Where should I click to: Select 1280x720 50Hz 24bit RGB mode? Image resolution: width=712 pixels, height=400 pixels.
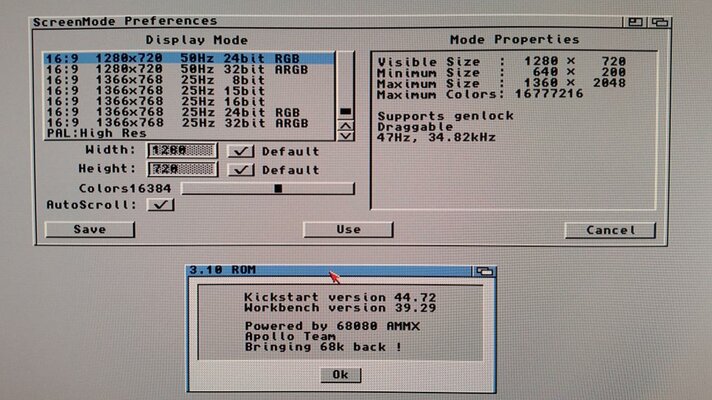(190, 59)
